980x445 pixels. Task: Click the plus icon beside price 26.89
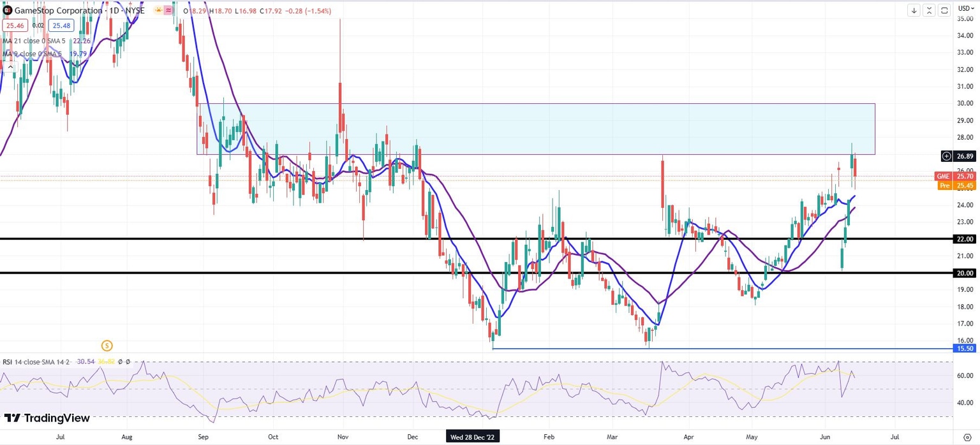coord(946,156)
